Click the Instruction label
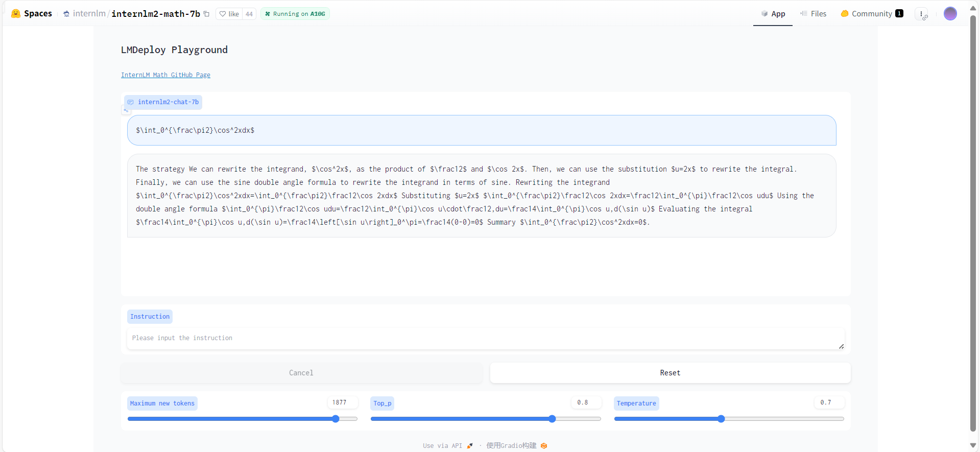The width and height of the screenshot is (980, 452). tap(150, 317)
